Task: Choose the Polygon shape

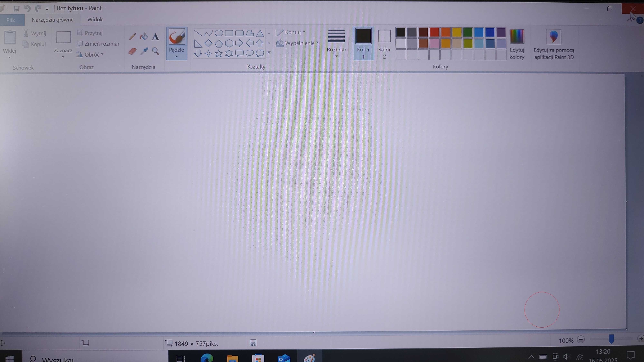Action: (250, 33)
